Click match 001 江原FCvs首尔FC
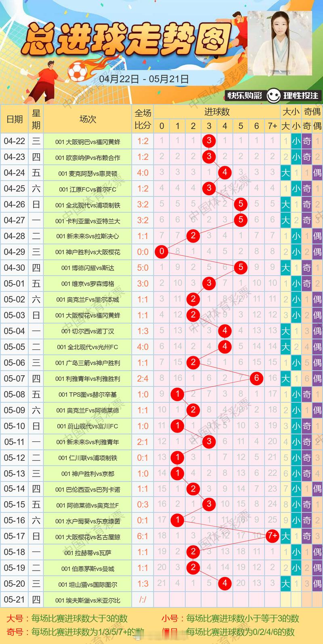This screenshot has width=323, height=644. coord(88,189)
